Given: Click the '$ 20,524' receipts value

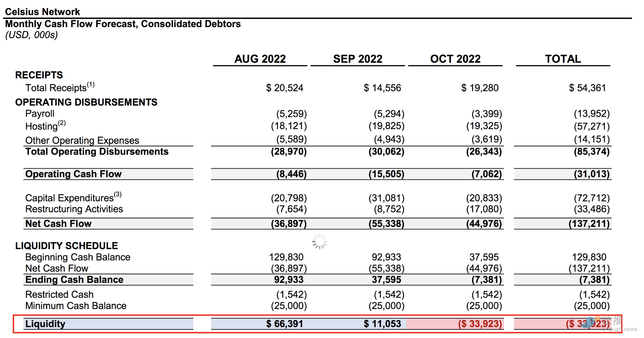Looking at the screenshot, I should [x=285, y=88].
